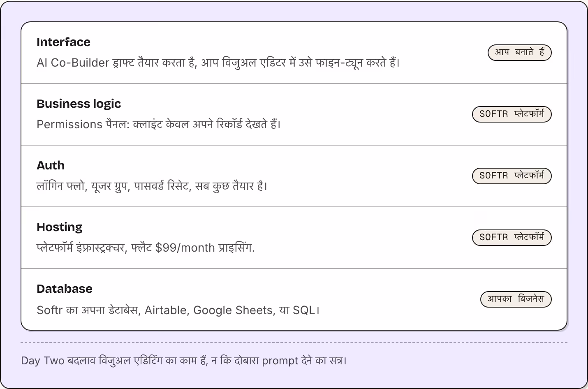Click the Interface heading
The image size is (588, 389).
coord(63,42)
